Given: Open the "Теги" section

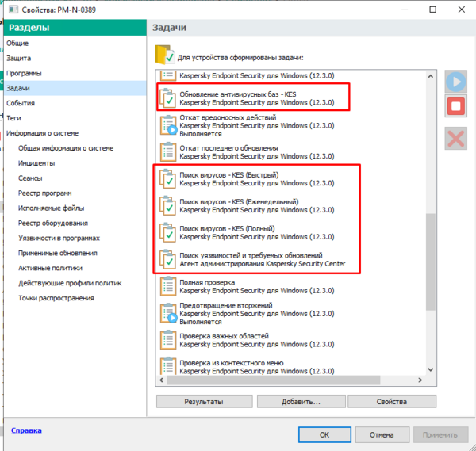Looking at the screenshot, I should coord(13,118).
